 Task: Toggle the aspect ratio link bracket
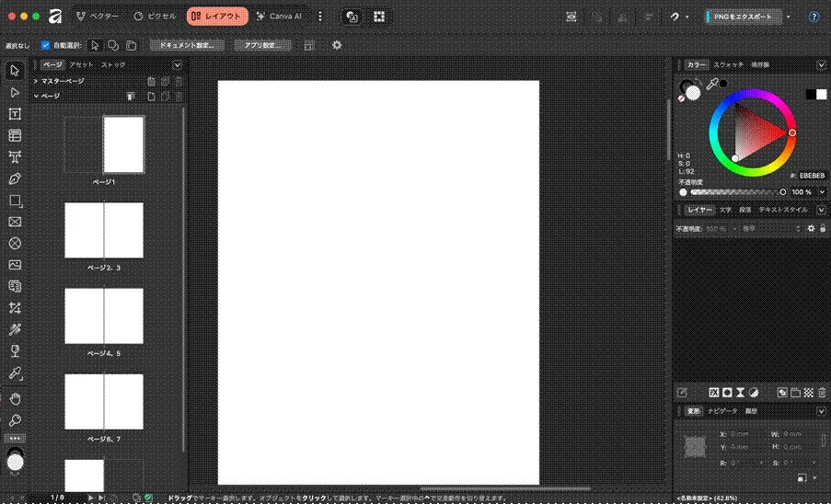click(x=824, y=441)
